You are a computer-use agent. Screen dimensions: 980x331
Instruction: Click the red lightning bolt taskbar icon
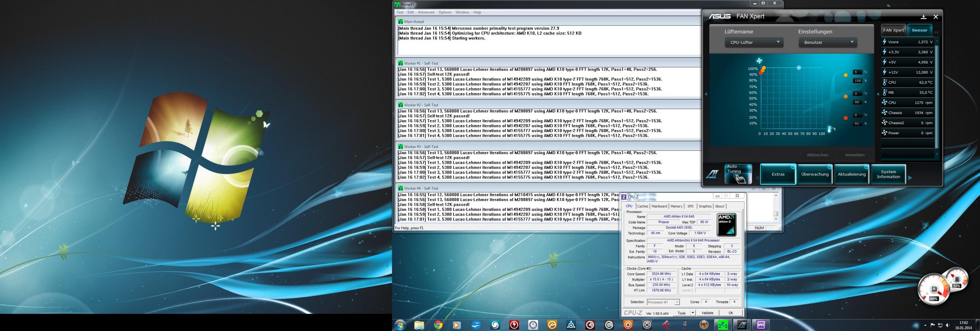[x=514, y=325]
